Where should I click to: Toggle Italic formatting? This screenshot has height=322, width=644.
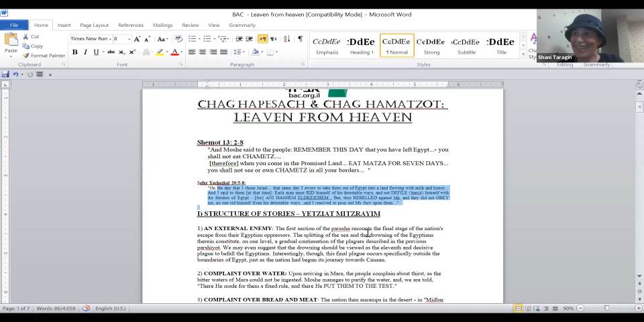click(x=85, y=52)
